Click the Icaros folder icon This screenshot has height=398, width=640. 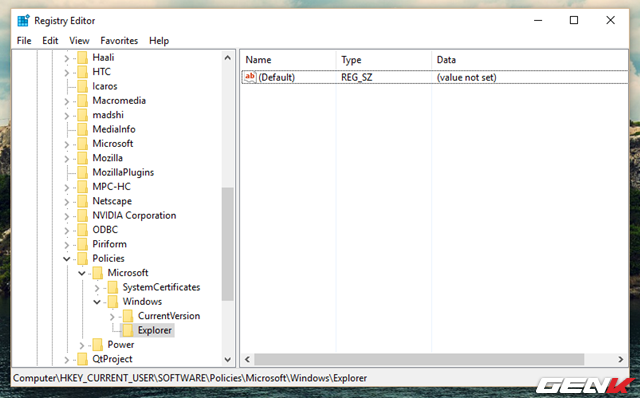pyautogui.click(x=82, y=86)
